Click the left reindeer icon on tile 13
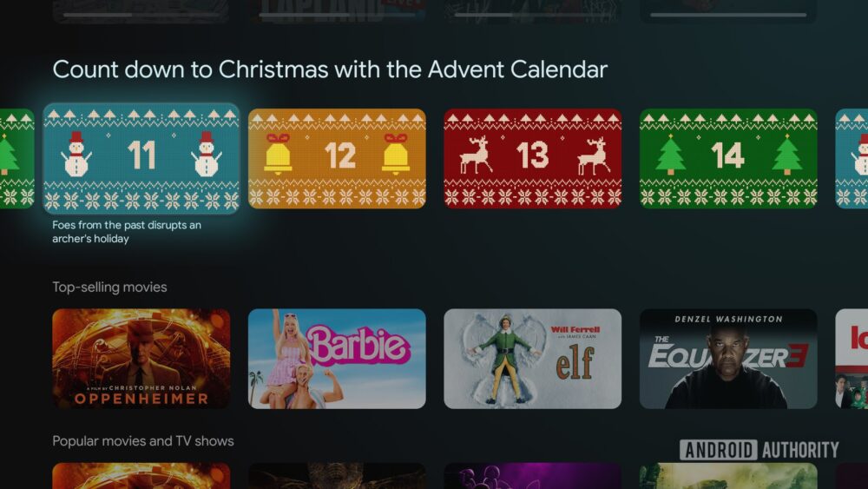 point(476,155)
